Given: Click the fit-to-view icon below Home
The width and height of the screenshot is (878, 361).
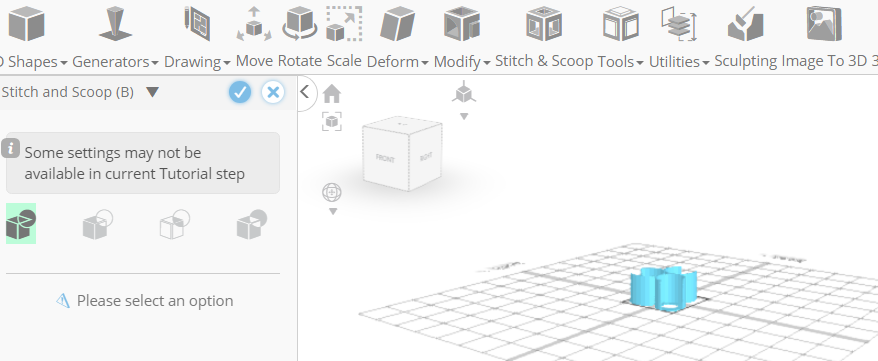Looking at the screenshot, I should tap(332, 121).
